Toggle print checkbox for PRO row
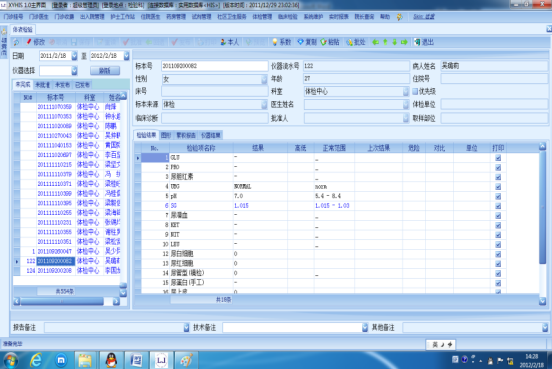This screenshot has height=369, width=552. [498, 168]
